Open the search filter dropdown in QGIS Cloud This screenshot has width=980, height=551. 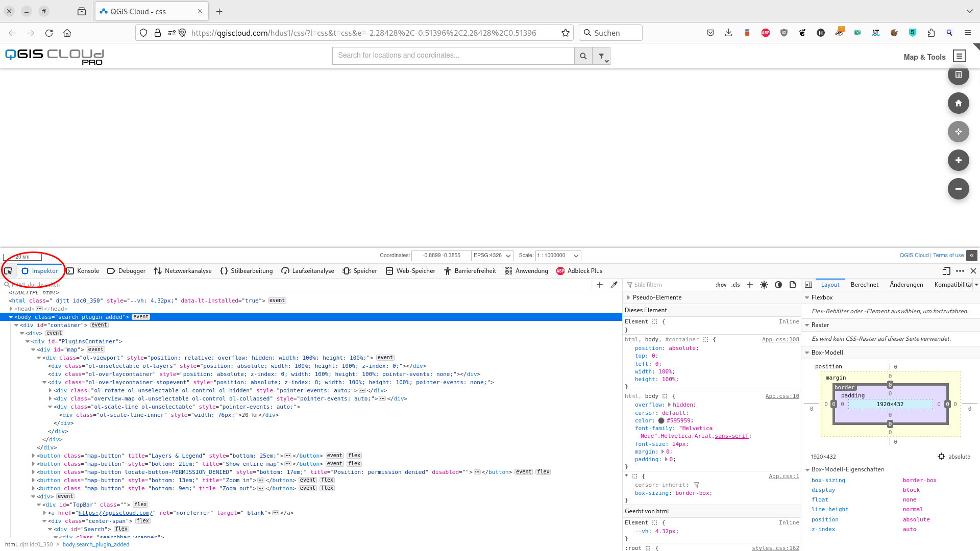(601, 56)
